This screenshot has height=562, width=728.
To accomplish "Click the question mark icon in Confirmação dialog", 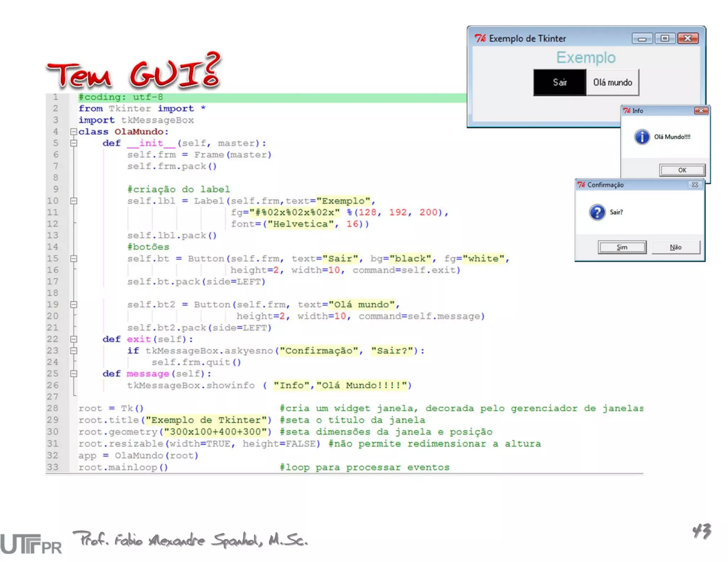I will click(597, 212).
